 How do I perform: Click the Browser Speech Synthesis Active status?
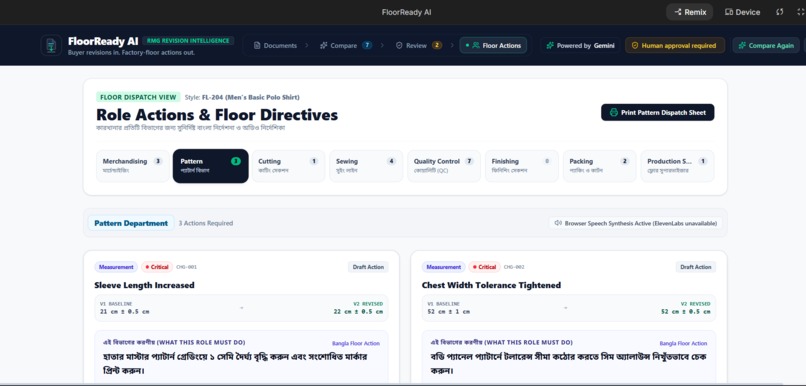[x=635, y=223]
